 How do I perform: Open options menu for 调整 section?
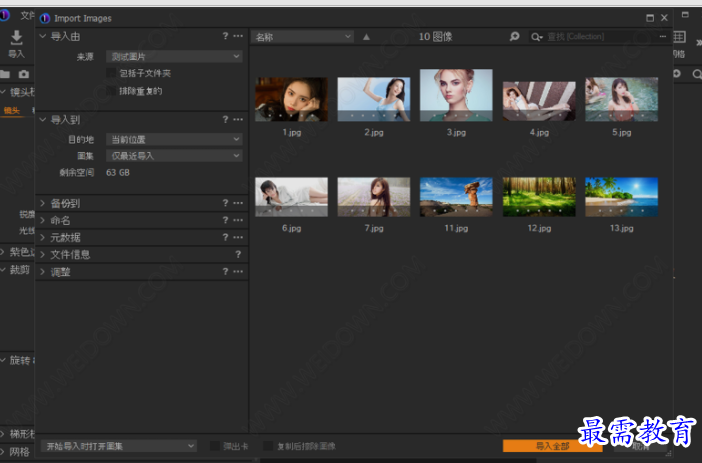pyautogui.click(x=238, y=271)
